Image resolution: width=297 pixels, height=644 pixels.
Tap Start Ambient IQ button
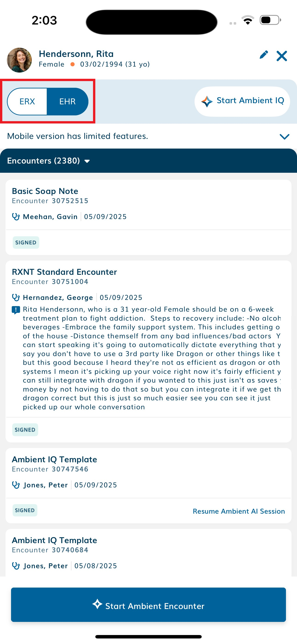click(242, 101)
